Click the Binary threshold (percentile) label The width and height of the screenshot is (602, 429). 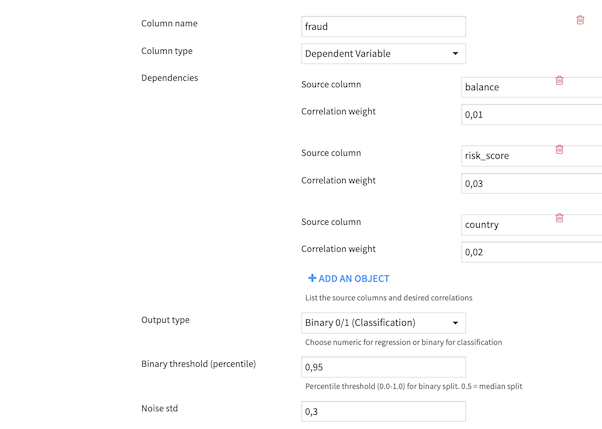point(198,364)
